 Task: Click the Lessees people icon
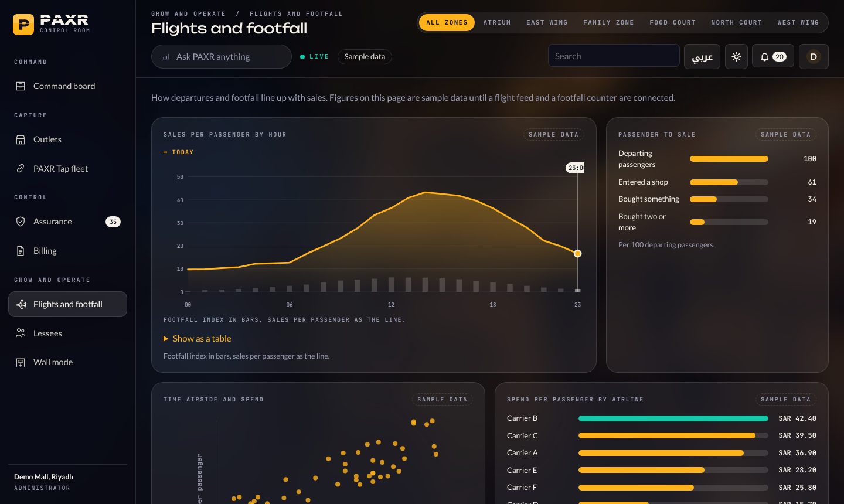tap(21, 333)
